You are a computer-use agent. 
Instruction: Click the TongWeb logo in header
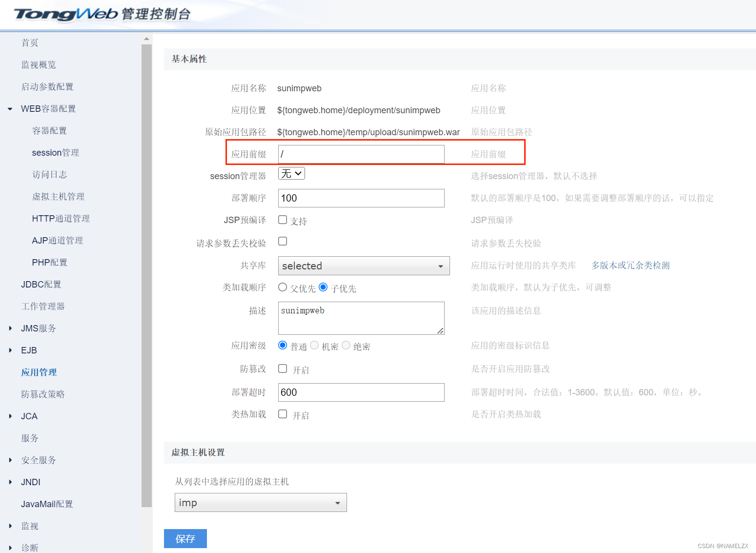pyautogui.click(x=66, y=14)
